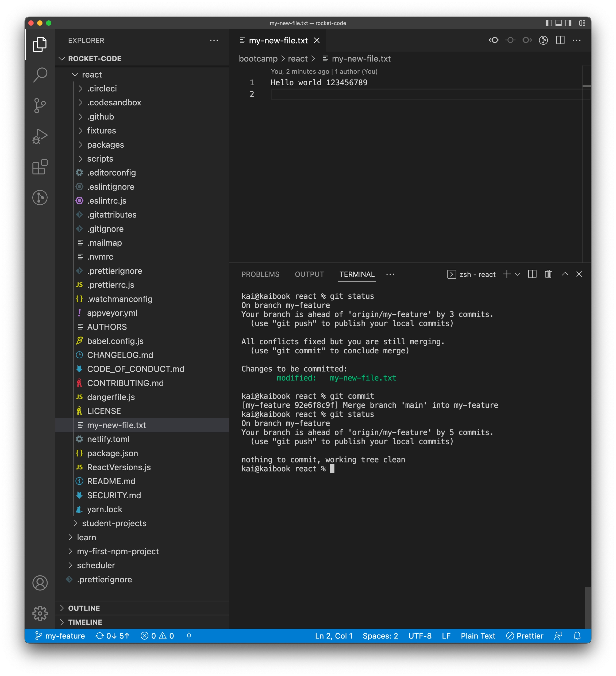Viewport: 616px width, 676px height.
Task: Split the editor right
Action: (560, 40)
